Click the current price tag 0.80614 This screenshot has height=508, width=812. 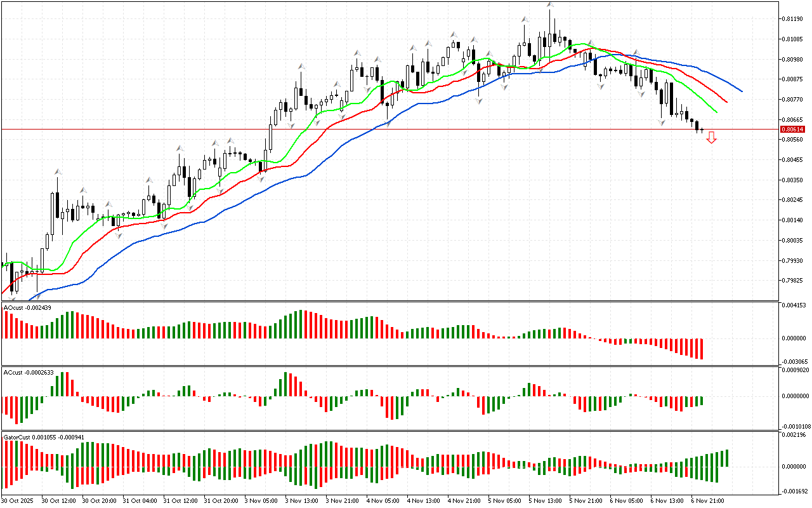(790, 130)
